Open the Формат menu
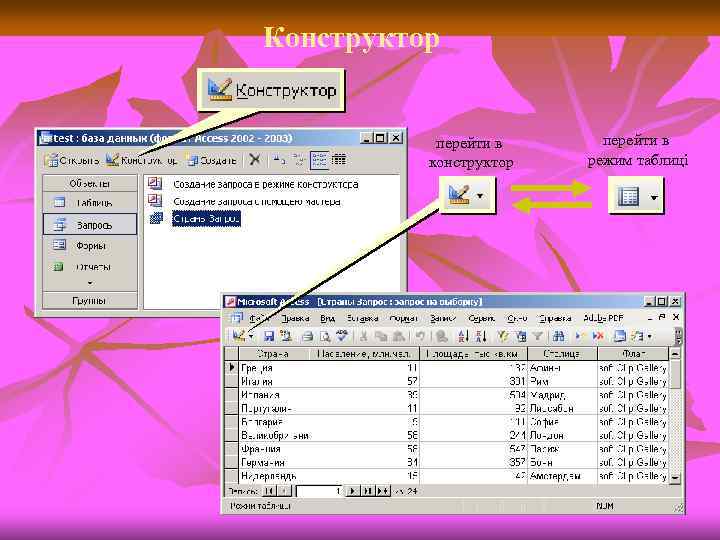This screenshot has width=720, height=540. tap(403, 318)
